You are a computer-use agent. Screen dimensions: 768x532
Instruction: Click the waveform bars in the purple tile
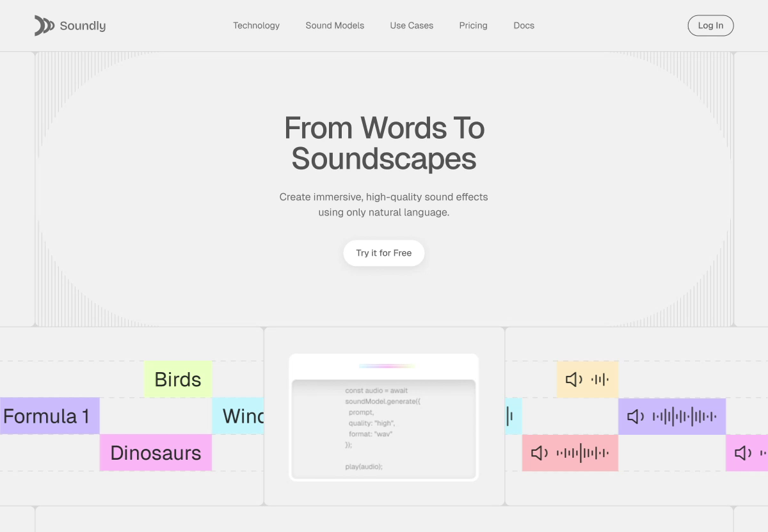(x=684, y=417)
